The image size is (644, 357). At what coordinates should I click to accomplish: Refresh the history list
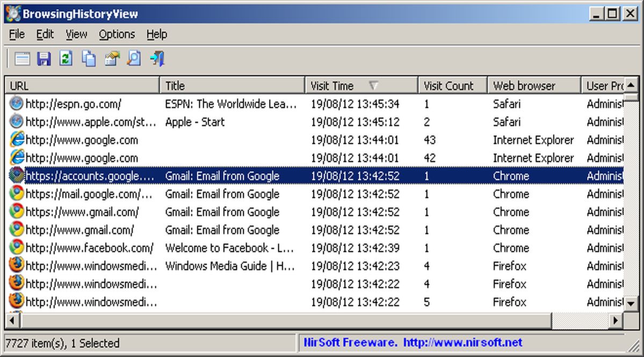click(66, 59)
